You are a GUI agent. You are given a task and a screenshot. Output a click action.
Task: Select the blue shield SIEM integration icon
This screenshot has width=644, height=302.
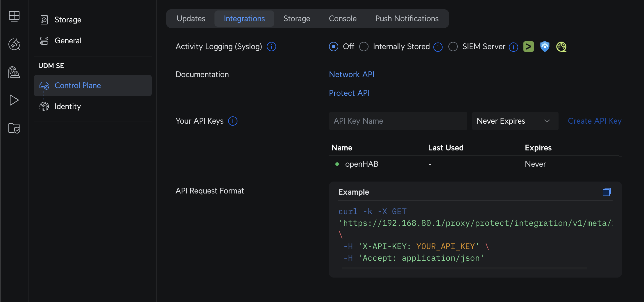545,46
